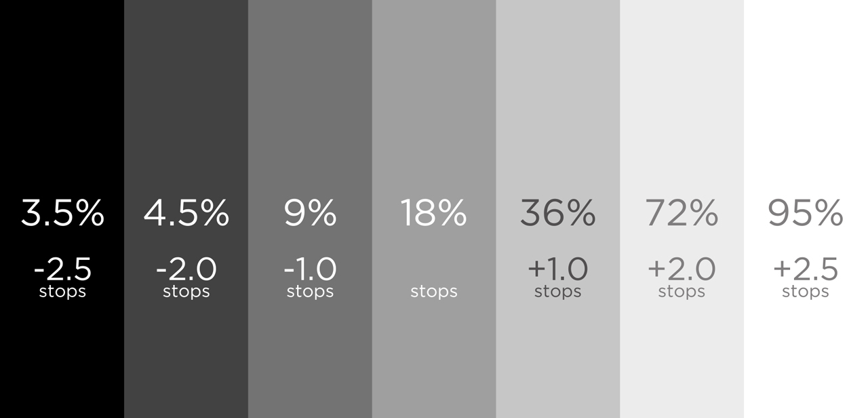Click the "+1.0" stops value
The image size is (868, 418).
pos(557,269)
